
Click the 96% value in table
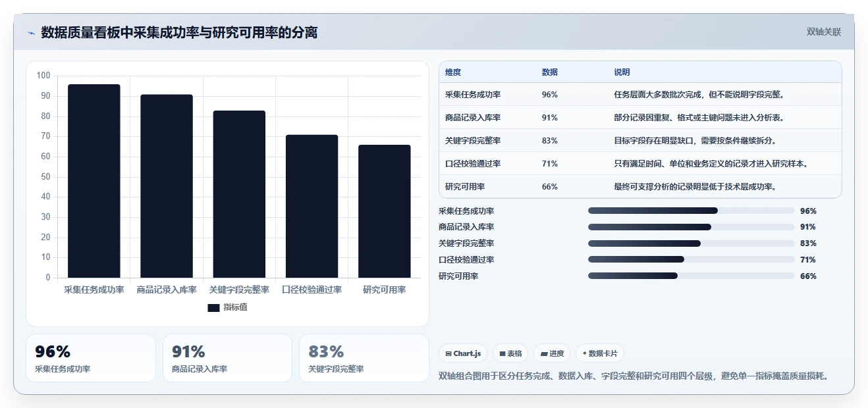(x=550, y=95)
